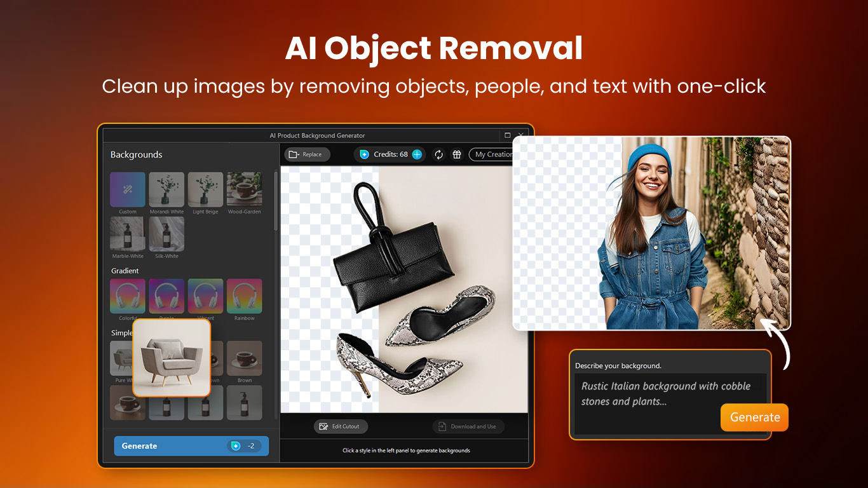This screenshot has height=488, width=868.
Task: Click Download and Use button
Action: [468, 426]
